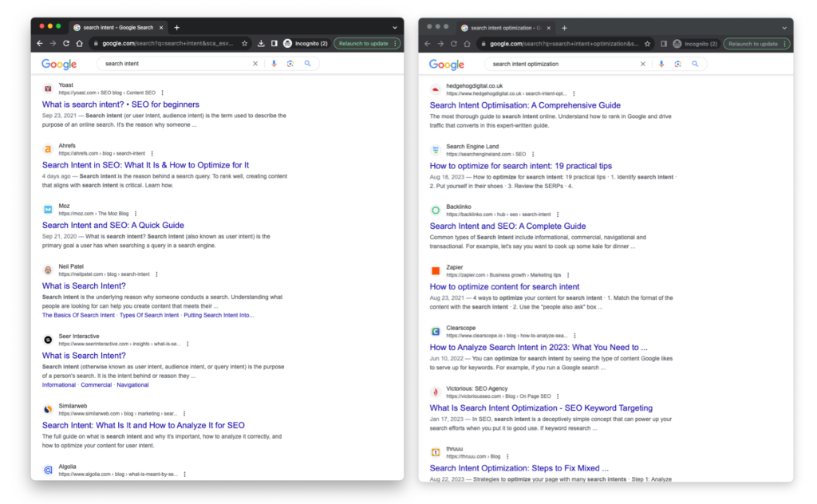817x504 pixels.
Task: Open the side panel icon in the right window
Action: (664, 44)
